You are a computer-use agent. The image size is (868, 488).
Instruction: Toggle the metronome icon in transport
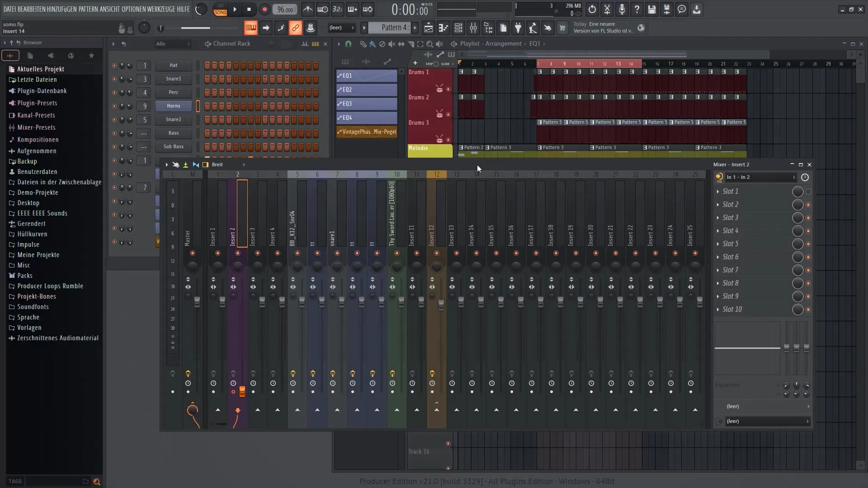(x=307, y=9)
